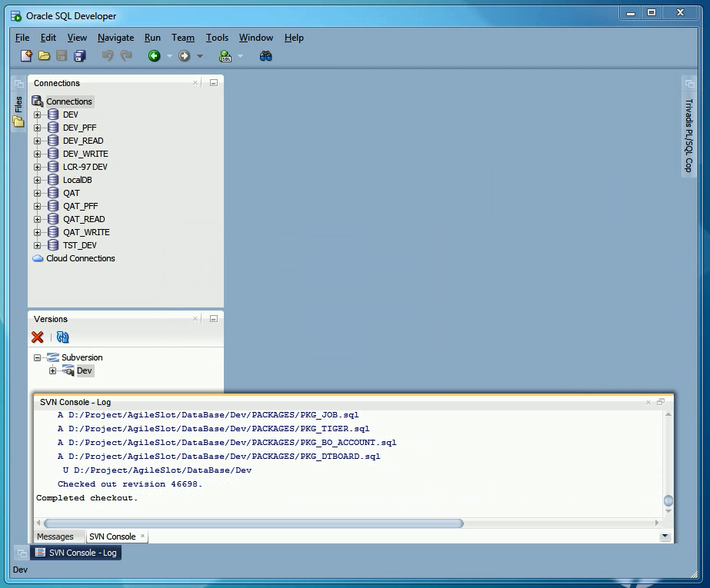The height and width of the screenshot is (588, 710).
Task: Open the Edit menu
Action: pos(48,38)
